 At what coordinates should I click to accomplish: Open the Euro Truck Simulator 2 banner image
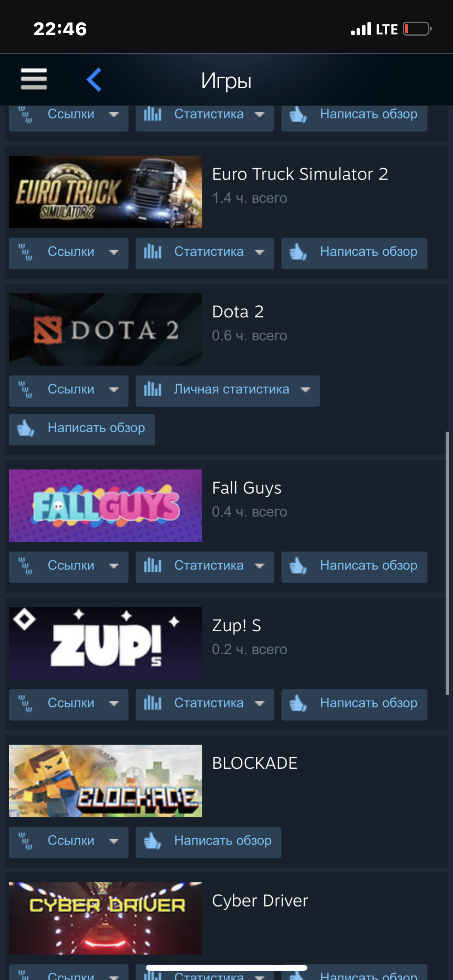point(105,192)
